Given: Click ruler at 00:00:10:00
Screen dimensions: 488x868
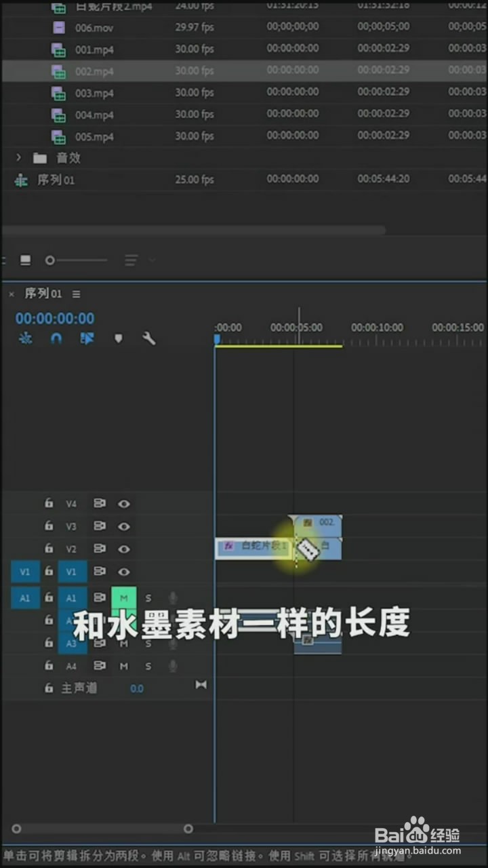Looking at the screenshot, I should (x=377, y=328).
